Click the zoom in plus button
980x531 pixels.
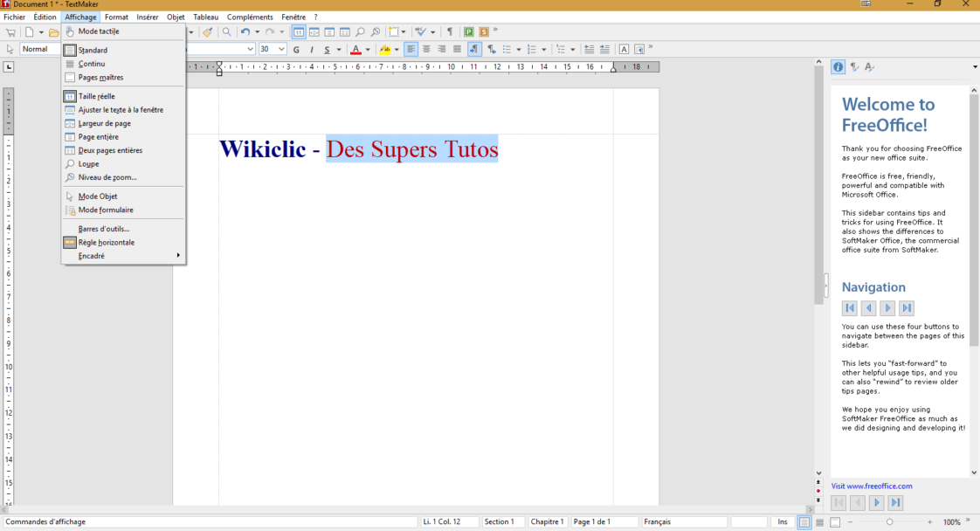(x=930, y=521)
